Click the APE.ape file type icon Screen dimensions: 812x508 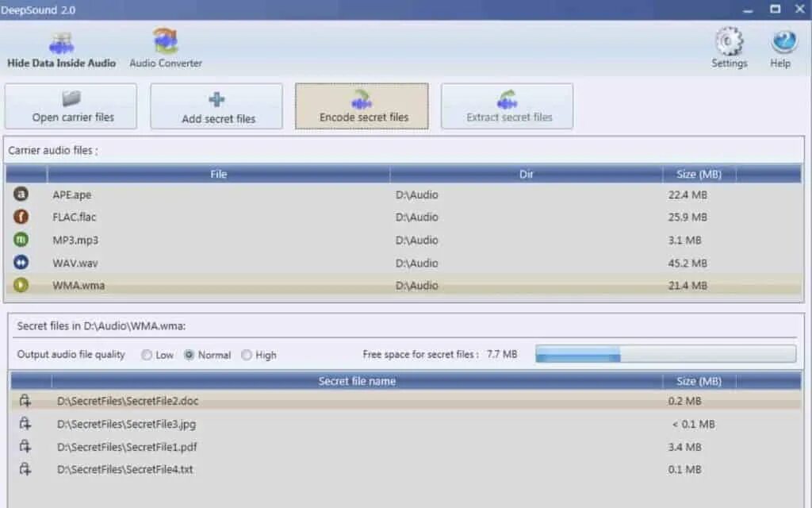coord(21,194)
